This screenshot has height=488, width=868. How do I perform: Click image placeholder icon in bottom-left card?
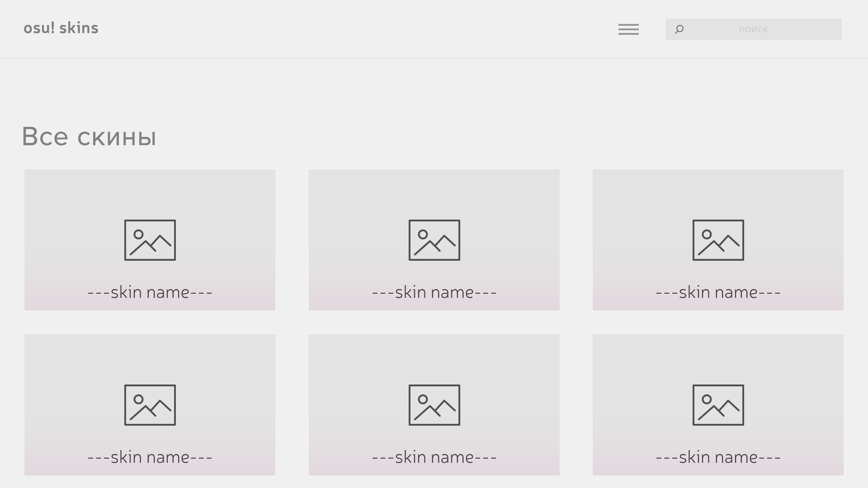coord(150,405)
